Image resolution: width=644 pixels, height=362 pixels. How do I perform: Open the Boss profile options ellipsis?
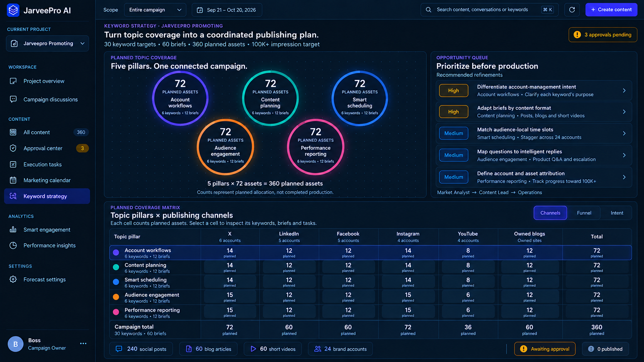pos(83,344)
